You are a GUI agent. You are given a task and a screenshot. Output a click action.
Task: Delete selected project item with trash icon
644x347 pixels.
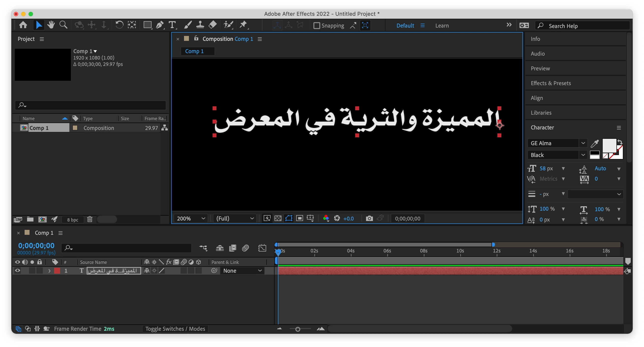tap(90, 220)
